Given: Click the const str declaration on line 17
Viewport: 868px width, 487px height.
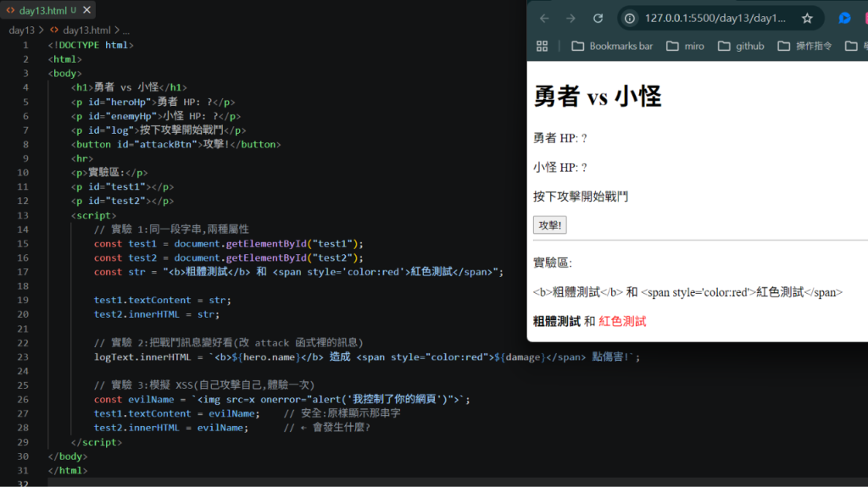Looking at the screenshot, I should (299, 272).
